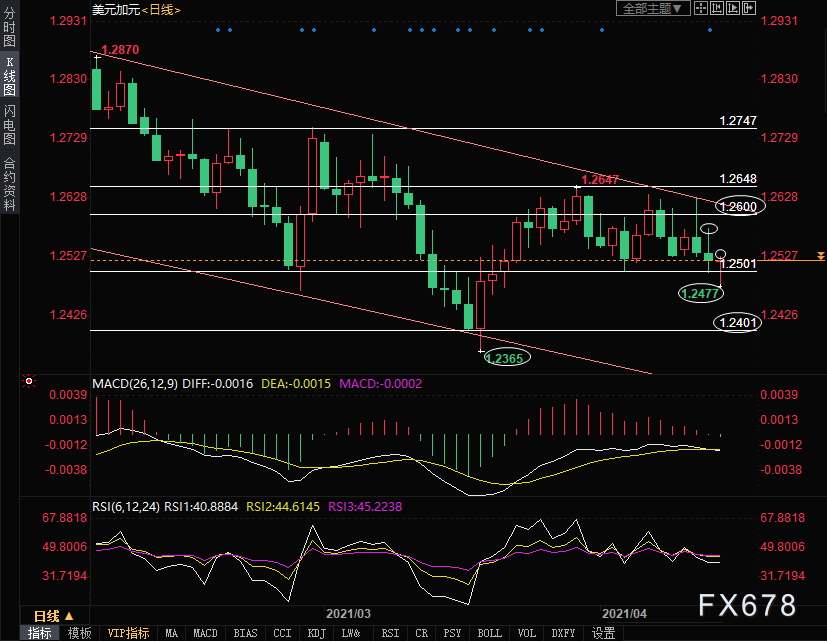Viewport: 827px width, 641px height.
Task: Click the 2021/04 date axis label
Action: [624, 614]
